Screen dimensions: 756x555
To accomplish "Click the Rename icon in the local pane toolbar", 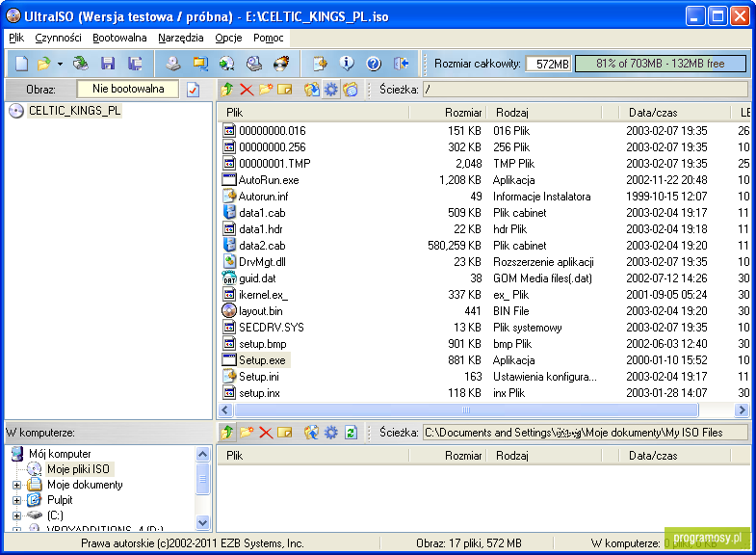I will tap(285, 433).
